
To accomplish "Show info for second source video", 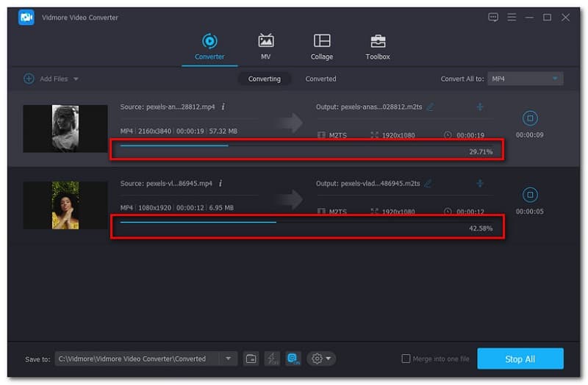I will pos(220,183).
